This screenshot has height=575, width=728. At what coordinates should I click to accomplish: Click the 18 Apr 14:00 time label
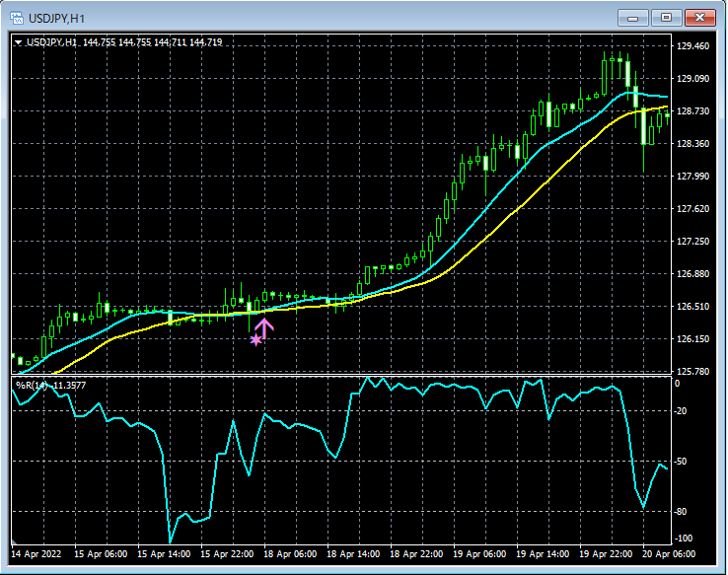tap(353, 554)
